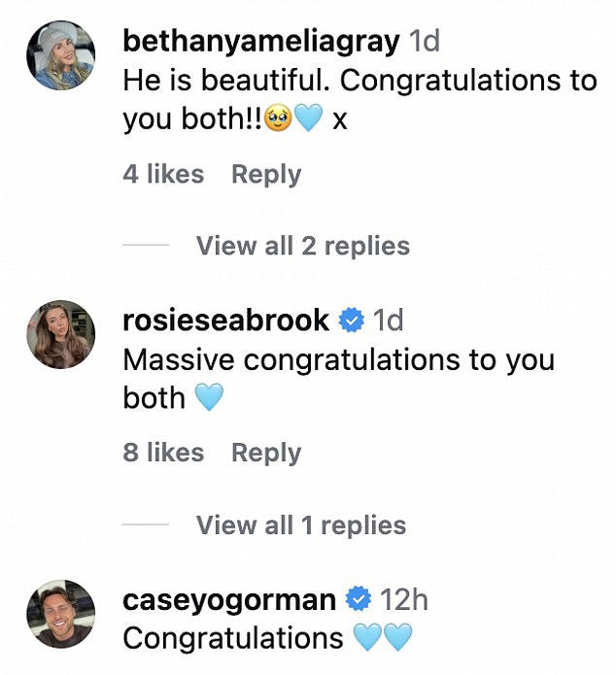Expand 'View all 2 replies'
The width and height of the screenshot is (616, 675).
302,246
